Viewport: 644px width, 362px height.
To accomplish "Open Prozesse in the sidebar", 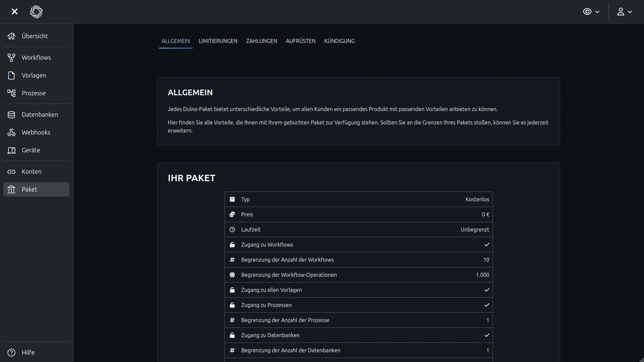I will coord(33,93).
